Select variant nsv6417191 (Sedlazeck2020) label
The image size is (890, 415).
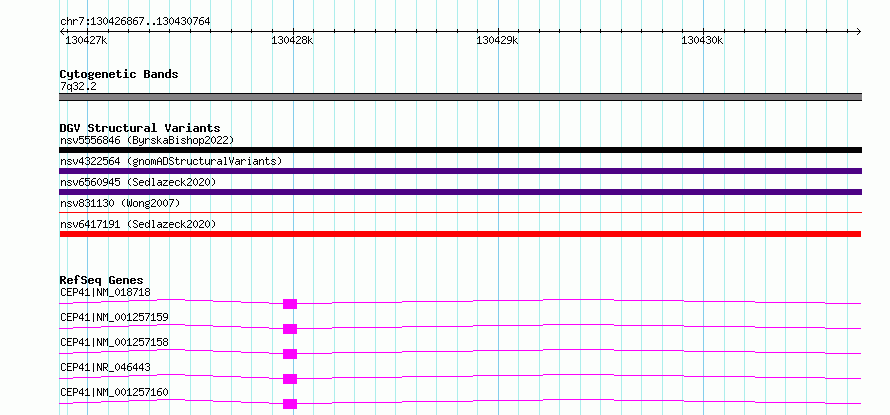pyautogui.click(x=138, y=224)
